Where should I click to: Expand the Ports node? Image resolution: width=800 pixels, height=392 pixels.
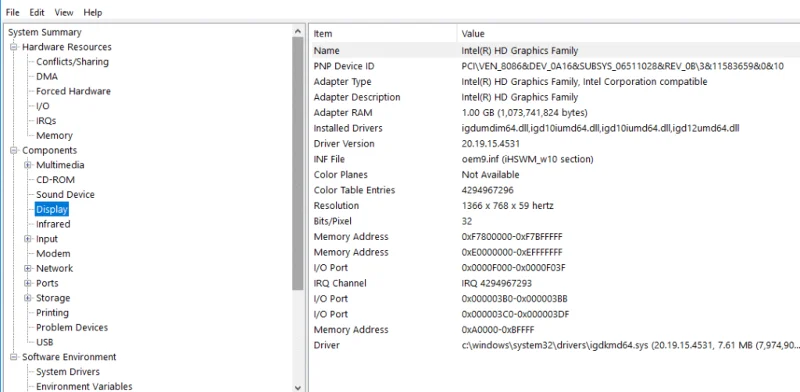click(x=28, y=284)
